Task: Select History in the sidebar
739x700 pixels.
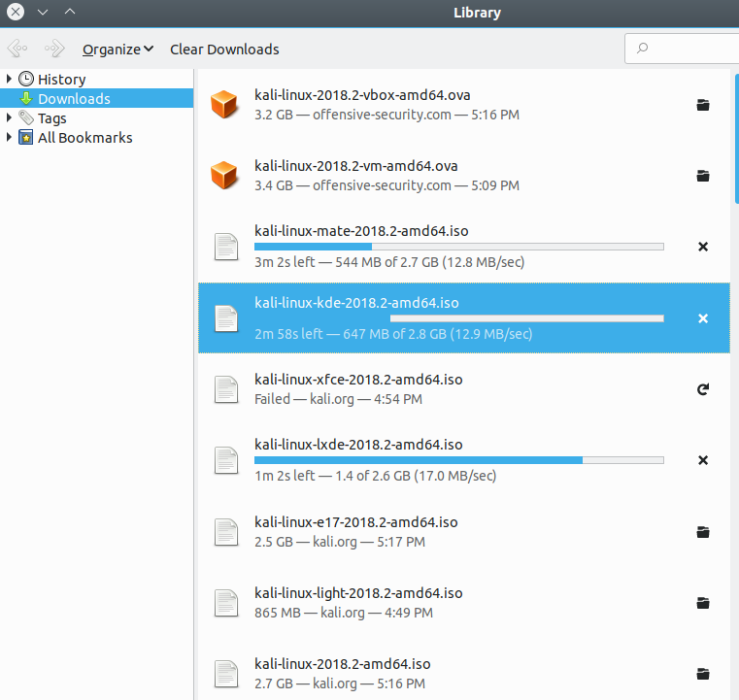Action: click(x=62, y=80)
